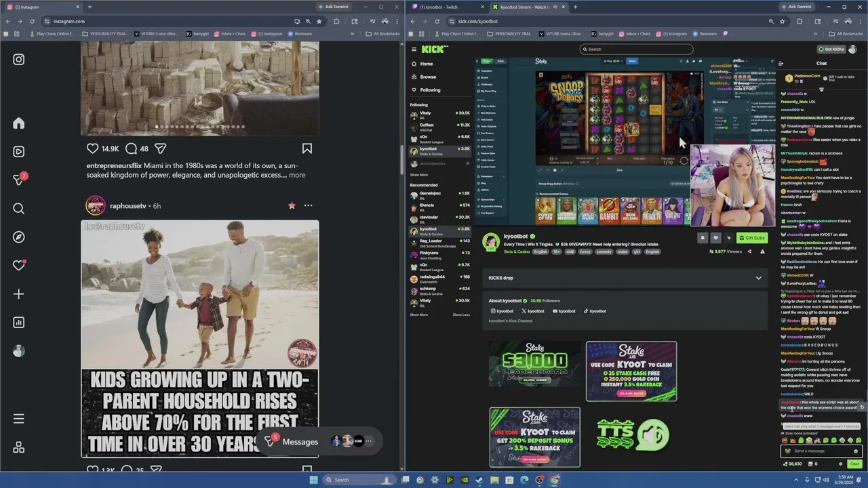Open Reels in the Instagram sidebar

[19, 152]
